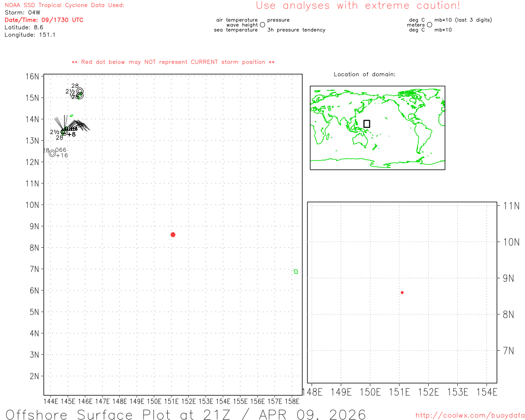
Task: Click the '154E' label under zoomed plot
Action: coord(487,393)
